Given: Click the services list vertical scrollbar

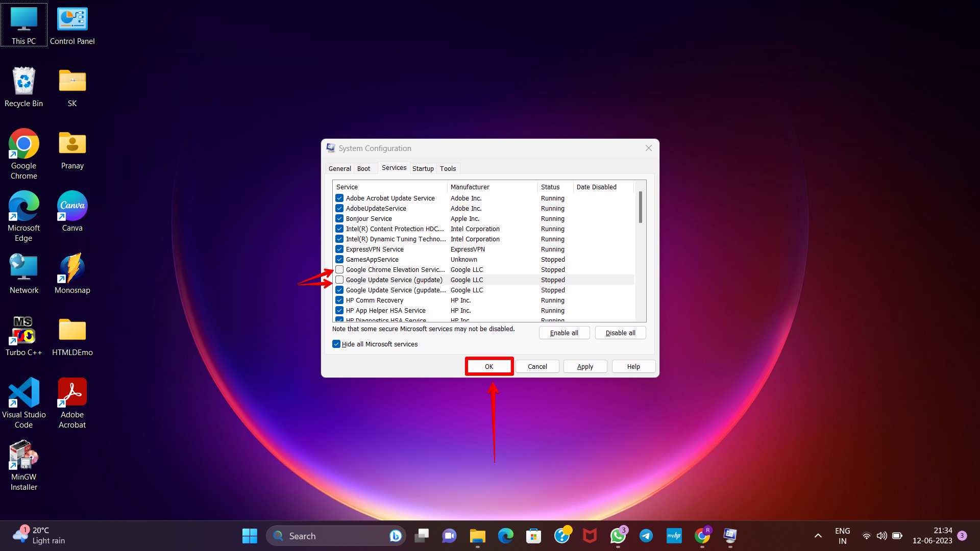Looking at the screenshot, I should point(640,207).
